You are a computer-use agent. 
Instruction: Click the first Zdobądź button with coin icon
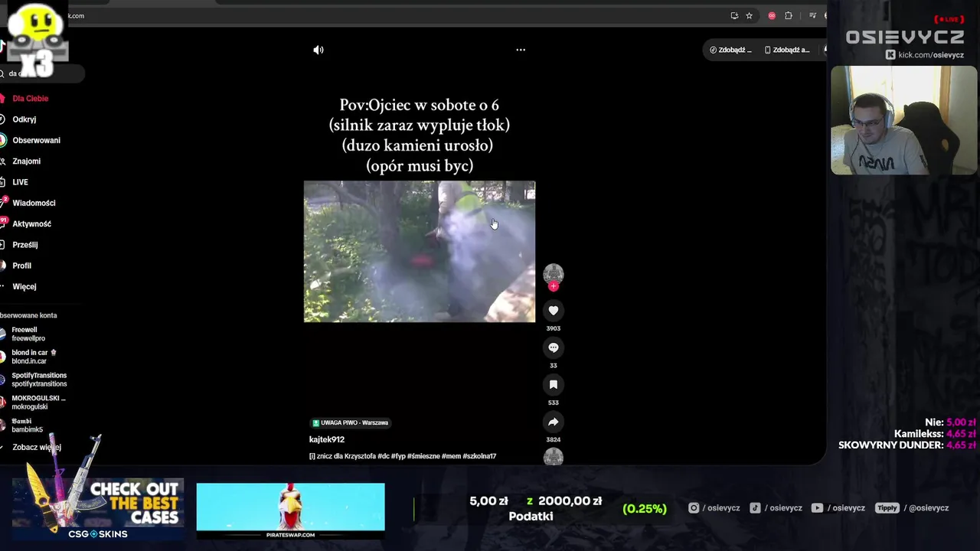coord(730,50)
